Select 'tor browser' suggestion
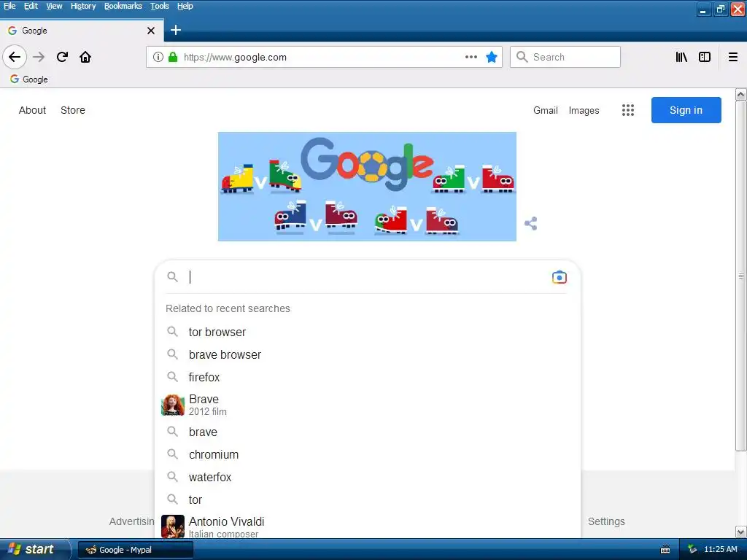This screenshot has width=747, height=560. click(x=368, y=332)
